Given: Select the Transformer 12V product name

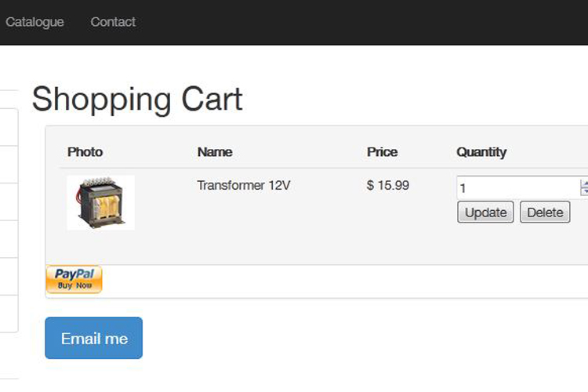Looking at the screenshot, I should [244, 186].
